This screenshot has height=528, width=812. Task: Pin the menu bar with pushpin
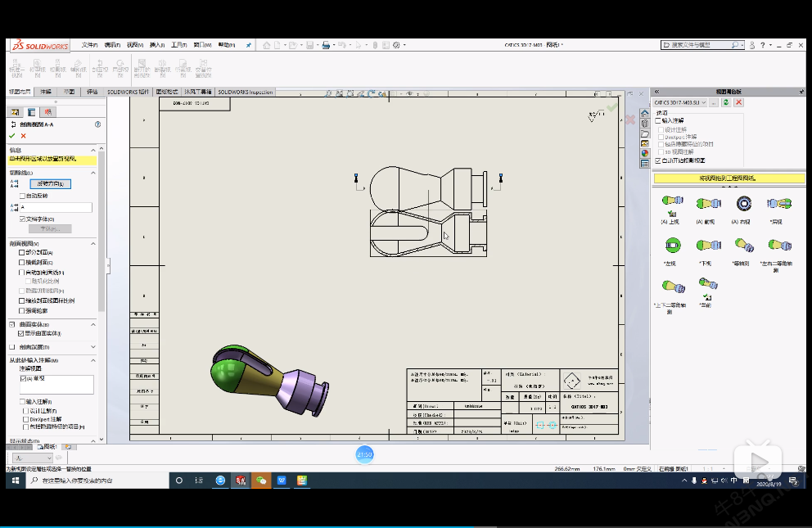249,45
